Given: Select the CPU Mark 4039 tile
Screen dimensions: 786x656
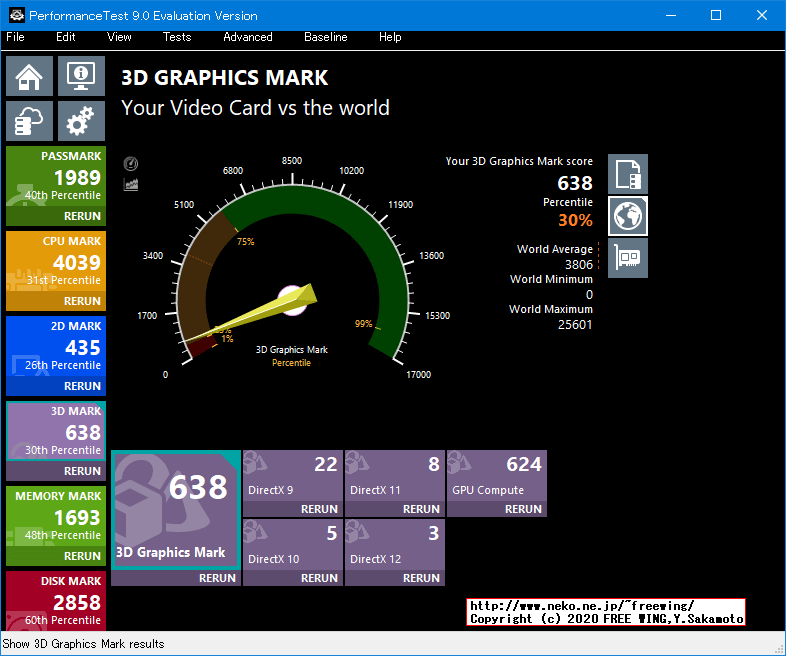Looking at the screenshot, I should [56, 262].
